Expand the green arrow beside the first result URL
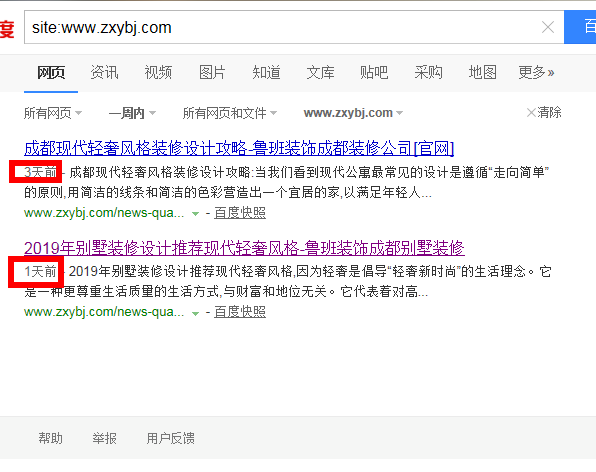Viewport: 596px width, 472px height. (195, 214)
